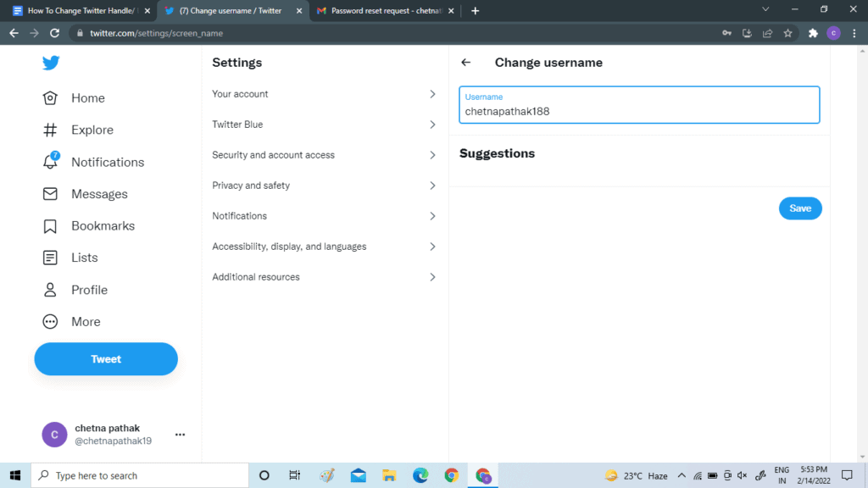Open the Bookmarks ribbon icon
Viewport: 868px width, 488px height.
50,225
